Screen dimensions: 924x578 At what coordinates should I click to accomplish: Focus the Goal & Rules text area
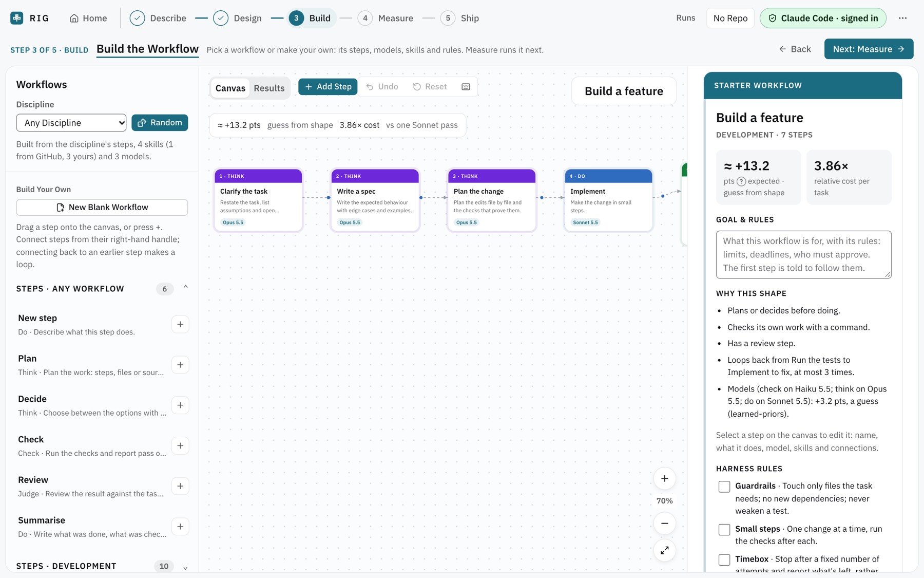point(803,255)
